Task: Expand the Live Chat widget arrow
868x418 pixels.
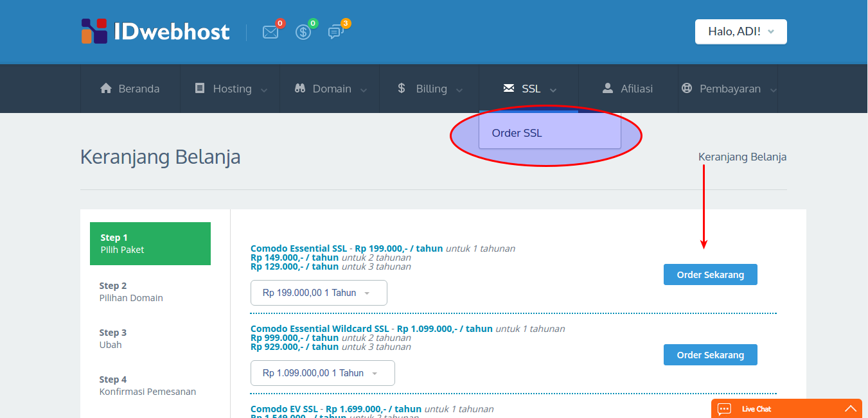Action: pos(851,408)
